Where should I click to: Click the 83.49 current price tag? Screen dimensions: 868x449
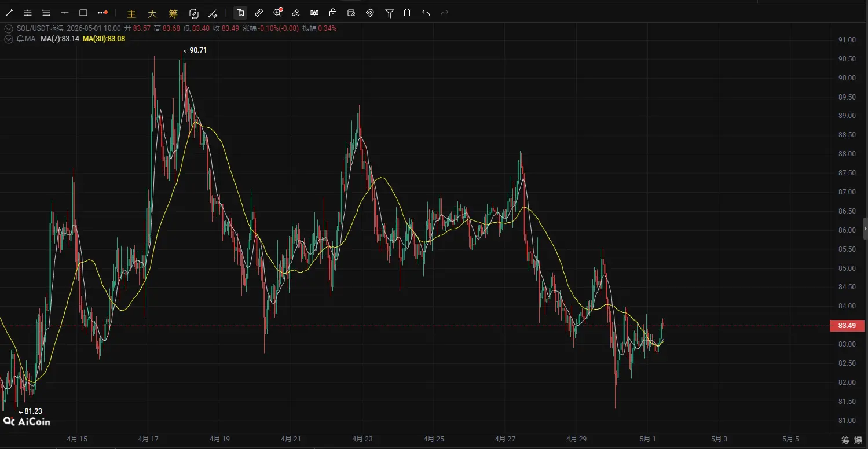847,326
